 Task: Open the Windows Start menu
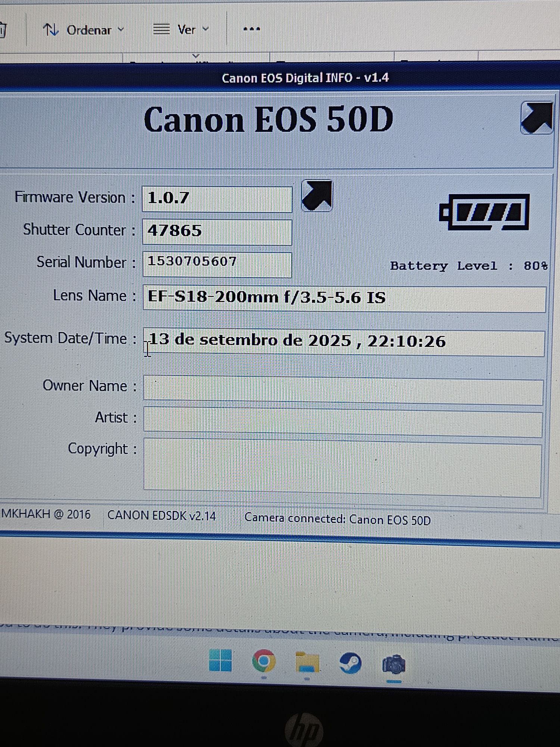point(220,660)
